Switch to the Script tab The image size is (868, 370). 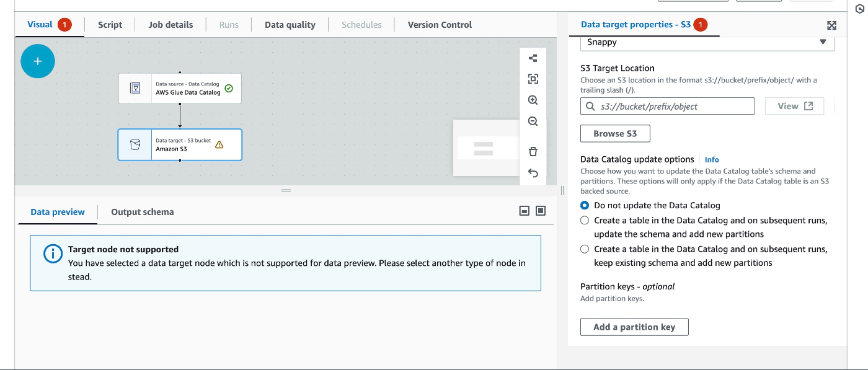tap(110, 25)
